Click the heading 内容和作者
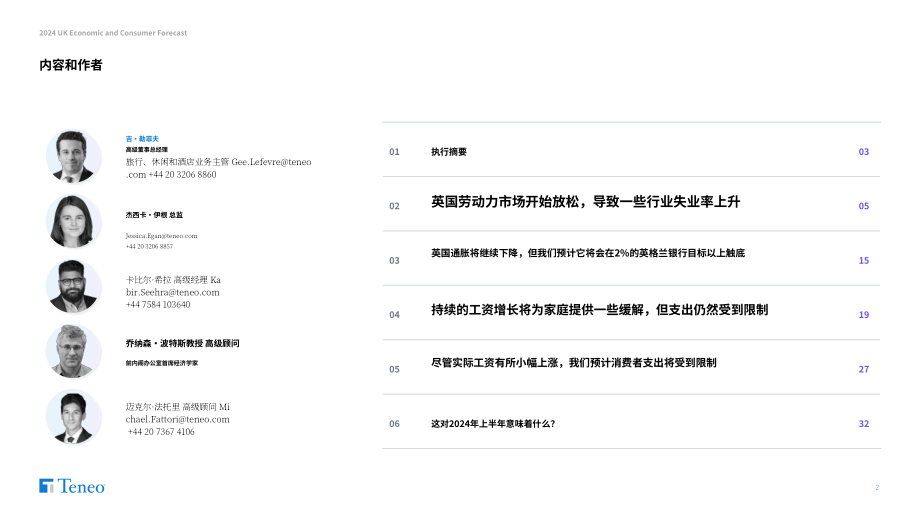 (x=71, y=65)
